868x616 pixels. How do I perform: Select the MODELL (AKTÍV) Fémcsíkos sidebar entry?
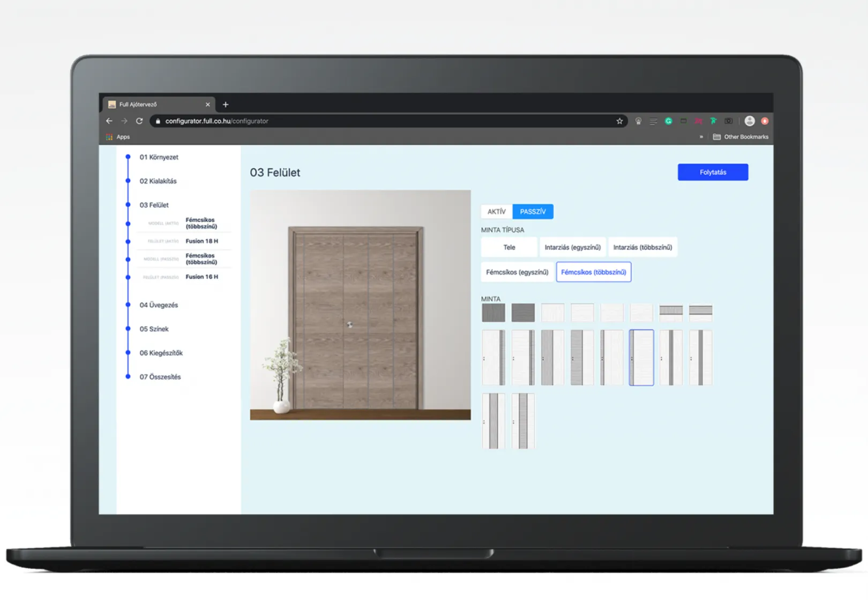[184, 224]
